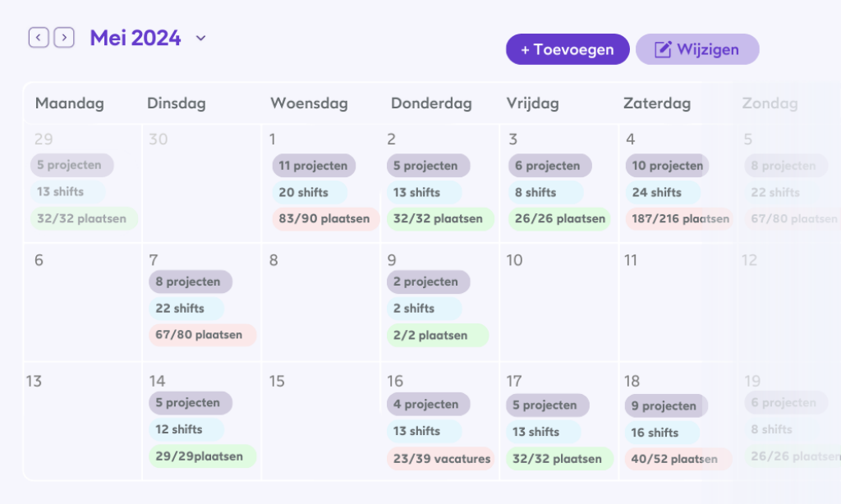
Task: Open 9 projecten tag on May 18
Action: [x=665, y=405]
